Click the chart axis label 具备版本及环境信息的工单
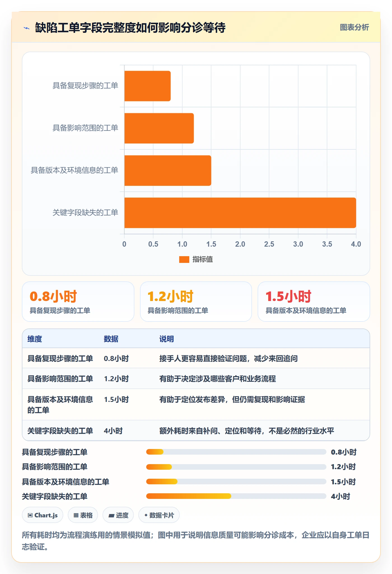 pos(74,170)
